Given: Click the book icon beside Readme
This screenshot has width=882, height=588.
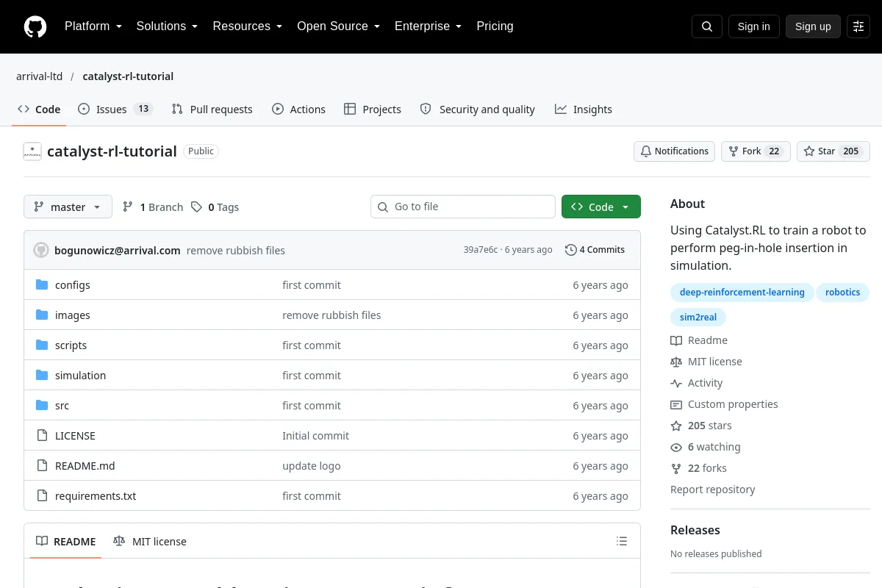Looking at the screenshot, I should [x=676, y=340].
